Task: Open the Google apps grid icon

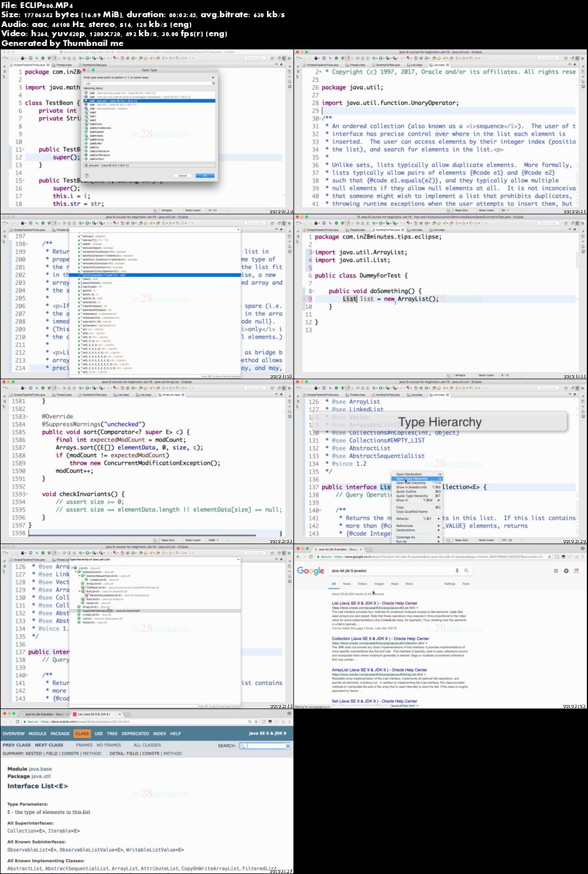Action: pos(555,571)
